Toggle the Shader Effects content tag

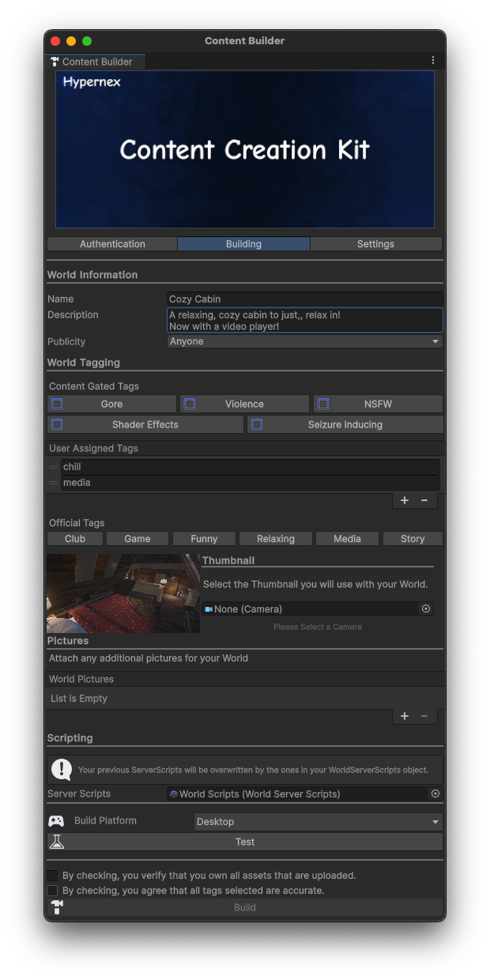145,424
